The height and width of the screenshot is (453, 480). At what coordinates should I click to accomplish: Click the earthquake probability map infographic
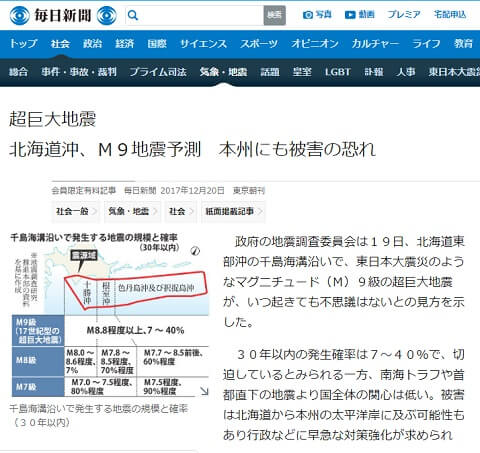coord(110,315)
